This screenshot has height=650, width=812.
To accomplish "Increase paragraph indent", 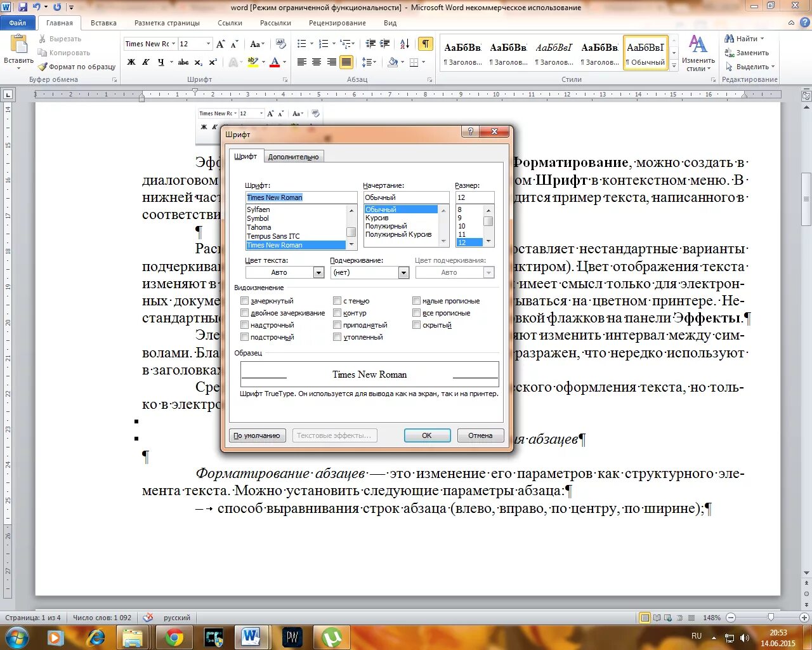I will [385, 44].
